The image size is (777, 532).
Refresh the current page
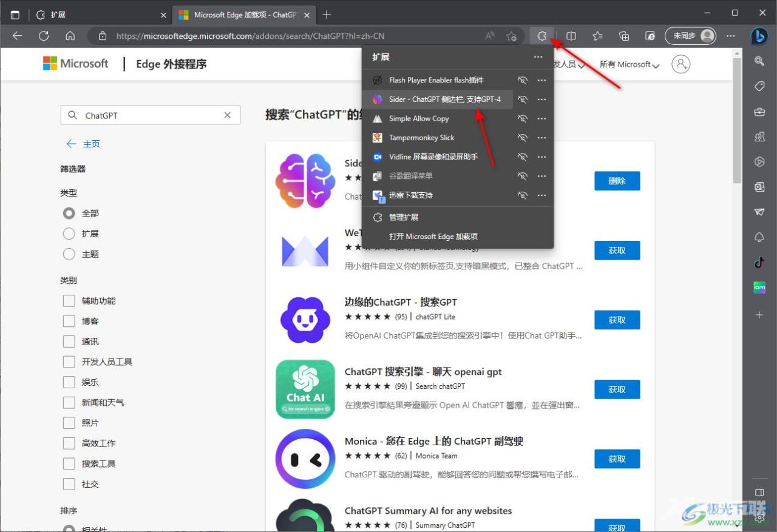coord(44,36)
